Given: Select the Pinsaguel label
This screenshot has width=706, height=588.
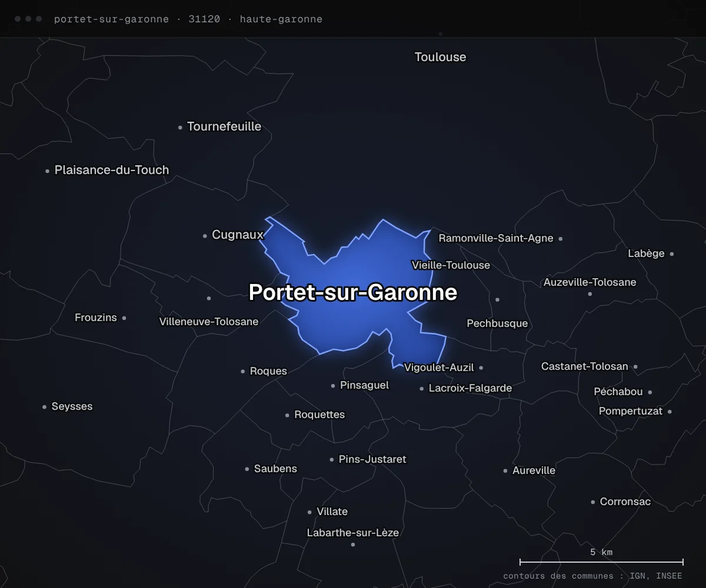Looking at the screenshot, I should point(364,385).
